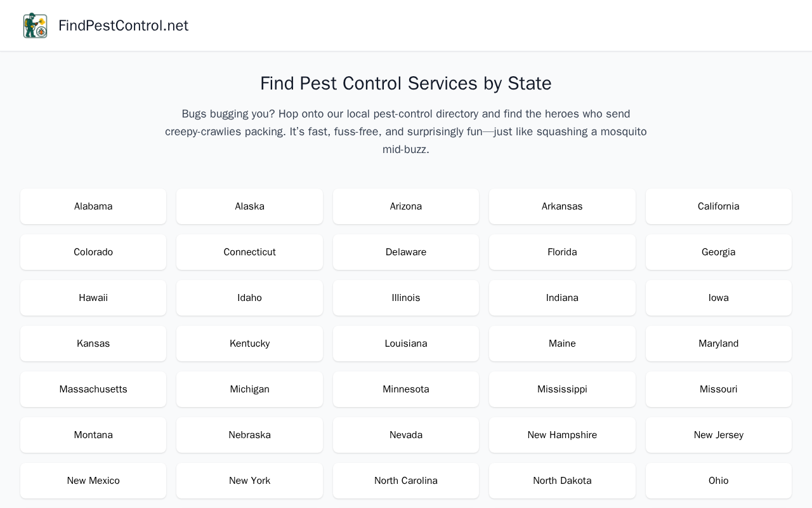Open pest control listings for Alaska
The image size is (812, 508).
tap(249, 206)
